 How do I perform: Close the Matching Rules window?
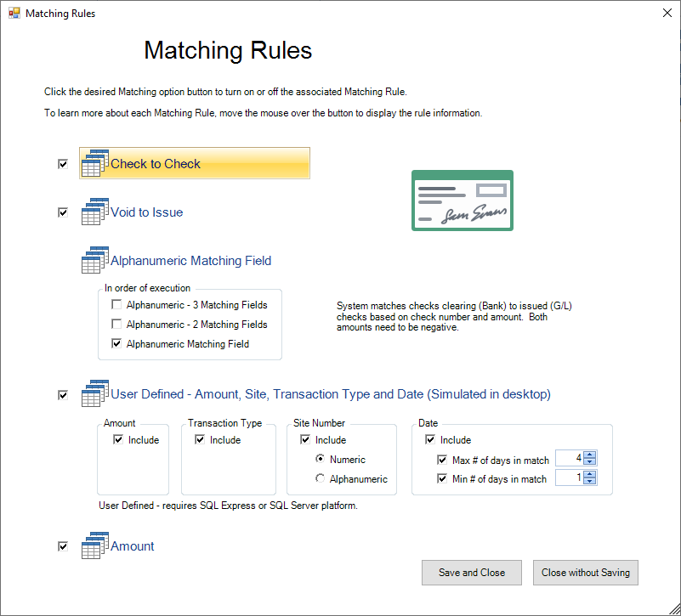667,13
